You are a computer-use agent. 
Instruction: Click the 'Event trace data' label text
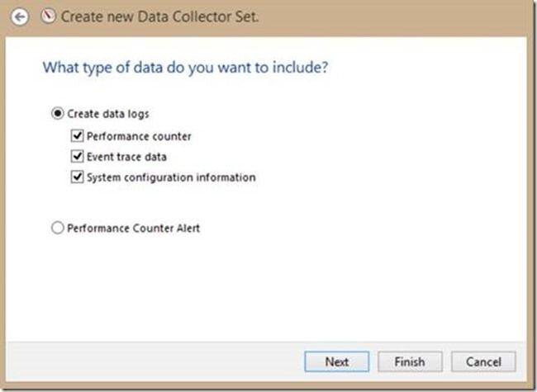tap(126, 157)
